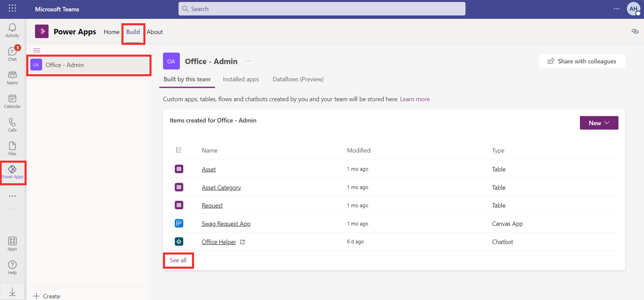Click the Office Helper chatbot icon
644x300 pixels.
(x=179, y=242)
